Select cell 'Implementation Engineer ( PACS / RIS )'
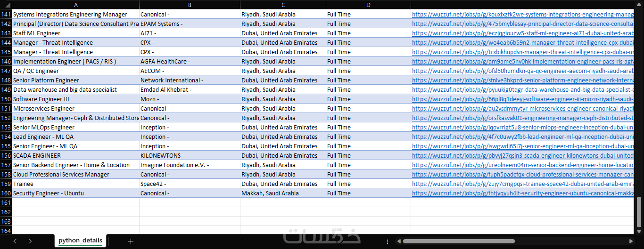The image size is (644, 249). click(76, 61)
